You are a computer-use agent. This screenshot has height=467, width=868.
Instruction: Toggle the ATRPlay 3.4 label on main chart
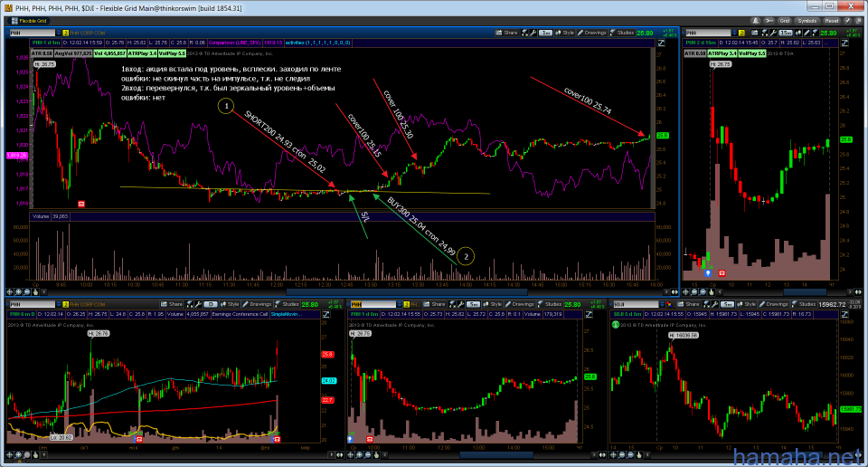142,53
